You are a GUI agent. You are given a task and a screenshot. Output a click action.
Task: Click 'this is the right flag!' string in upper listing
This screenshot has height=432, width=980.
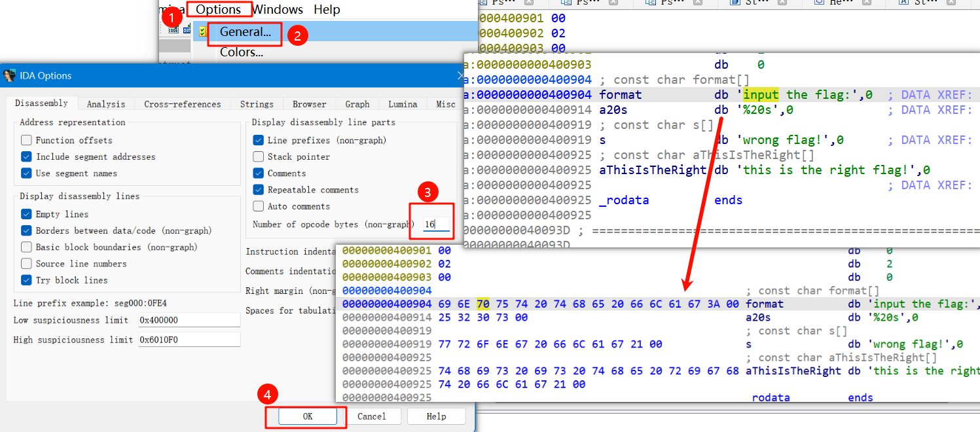click(827, 170)
